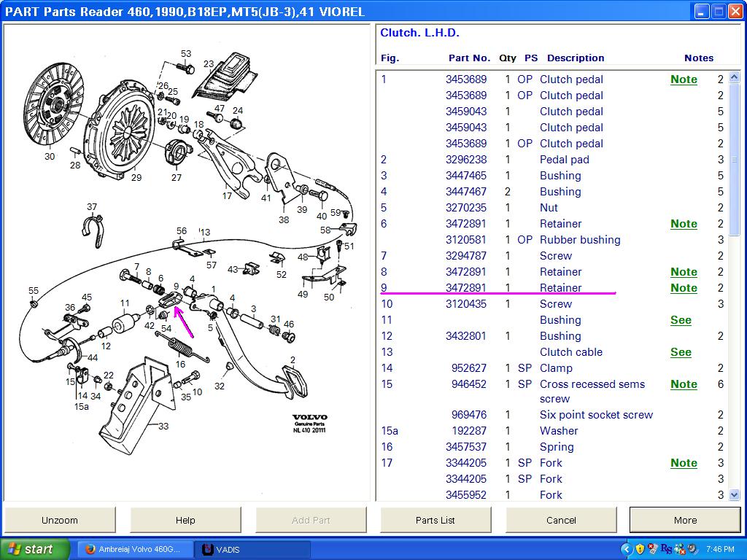Open the Parts List

click(436, 519)
